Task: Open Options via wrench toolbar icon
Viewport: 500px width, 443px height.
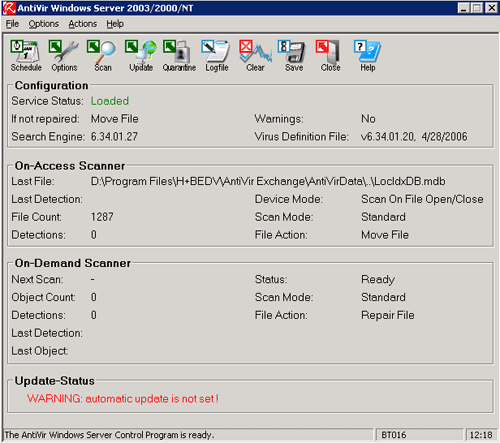Action: (x=64, y=56)
